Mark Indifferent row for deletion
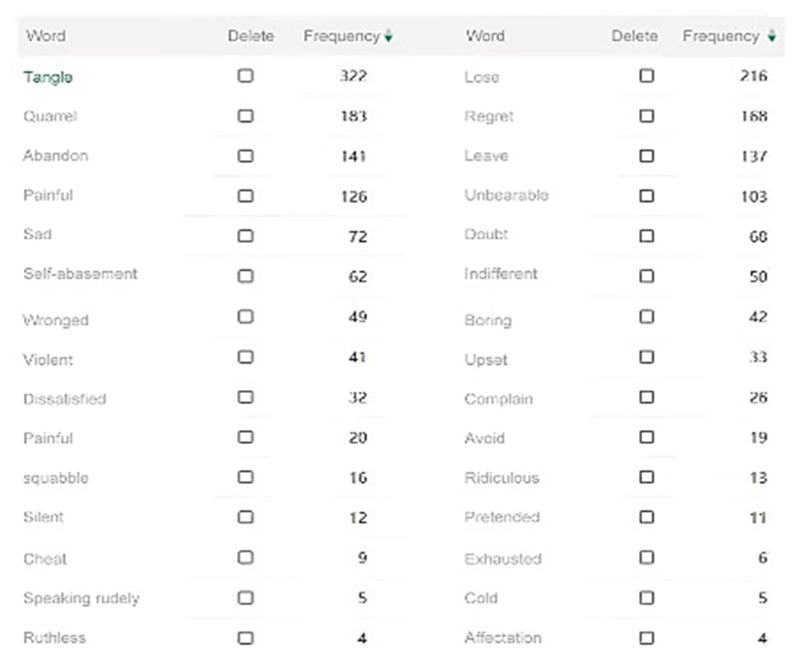 [646, 276]
